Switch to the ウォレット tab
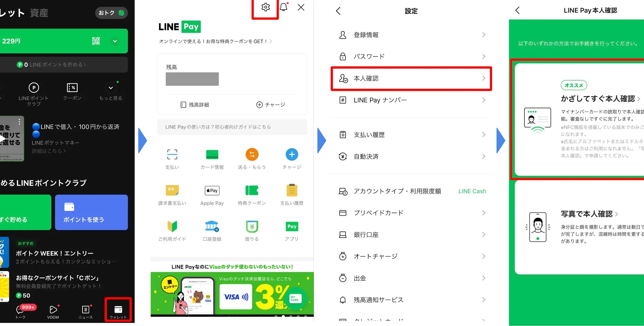Image resolution: width=644 pixels, height=326 pixels. click(118, 312)
